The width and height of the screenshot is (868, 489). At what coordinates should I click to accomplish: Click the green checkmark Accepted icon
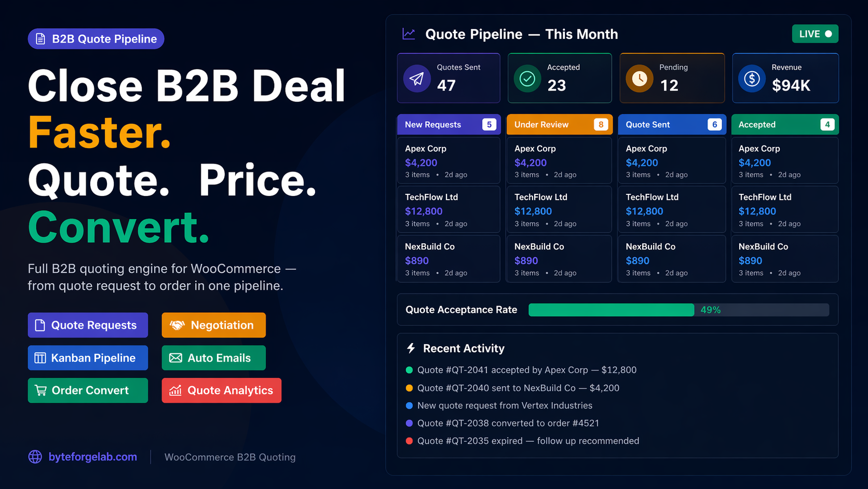point(527,78)
